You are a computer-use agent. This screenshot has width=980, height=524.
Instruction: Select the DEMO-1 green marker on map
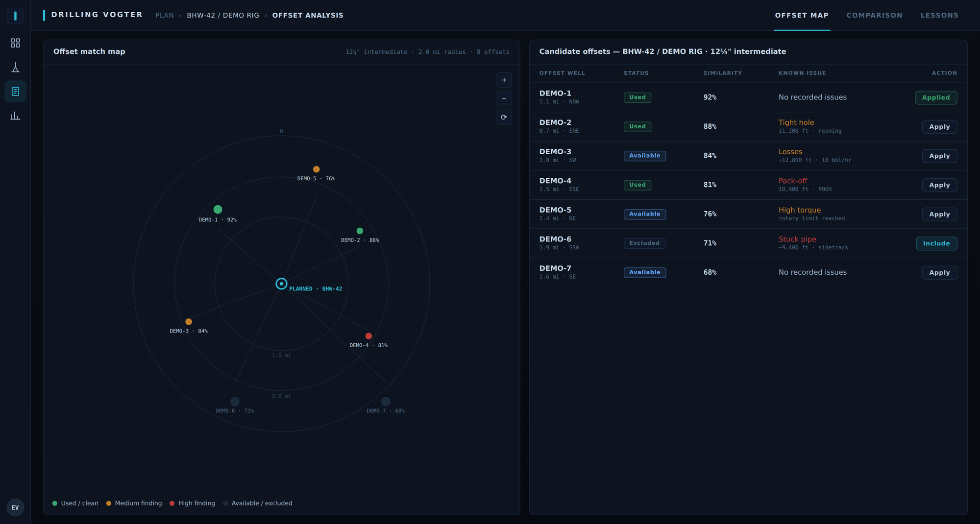click(218, 209)
